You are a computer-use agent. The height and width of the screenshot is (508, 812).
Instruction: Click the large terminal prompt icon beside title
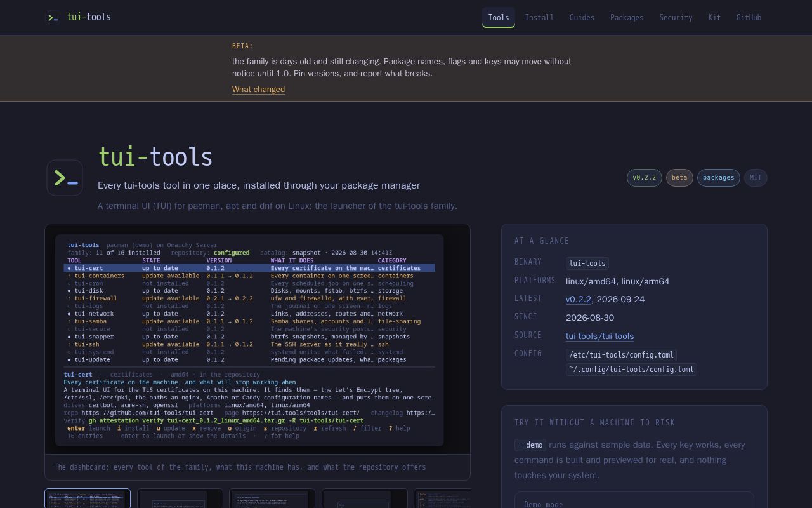[x=65, y=178]
